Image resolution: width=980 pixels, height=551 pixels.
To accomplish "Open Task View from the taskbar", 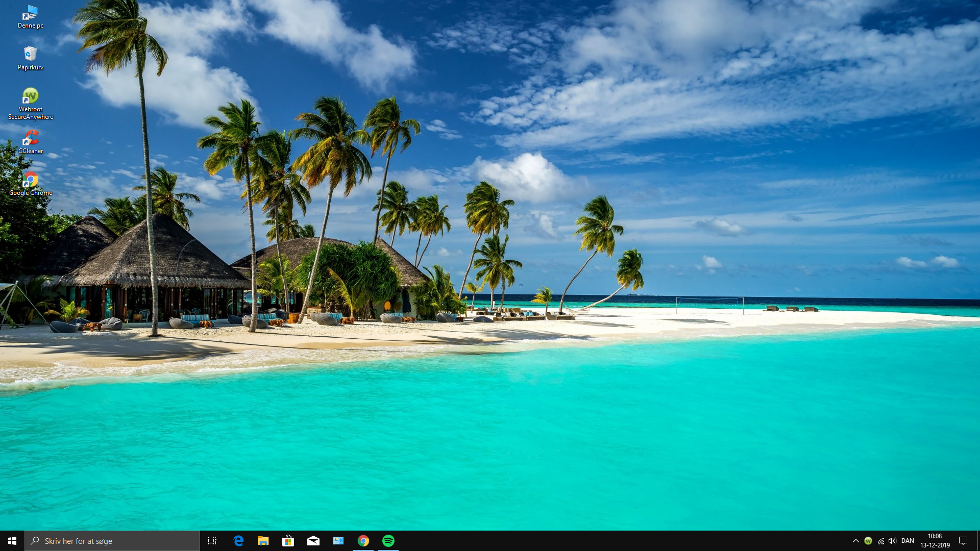I will coord(212,541).
